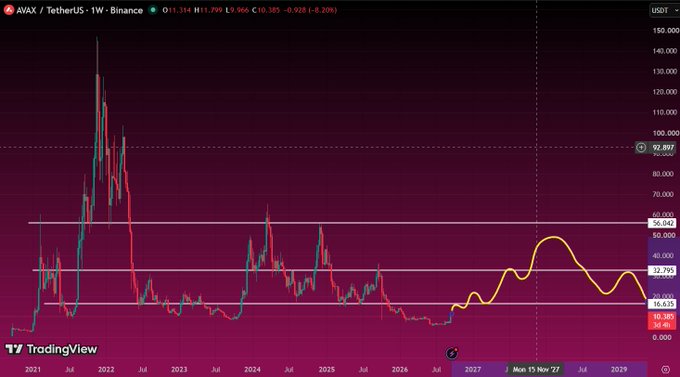The height and width of the screenshot is (377, 680).
Task: Click the open price value O11.314
Action: tap(177, 10)
